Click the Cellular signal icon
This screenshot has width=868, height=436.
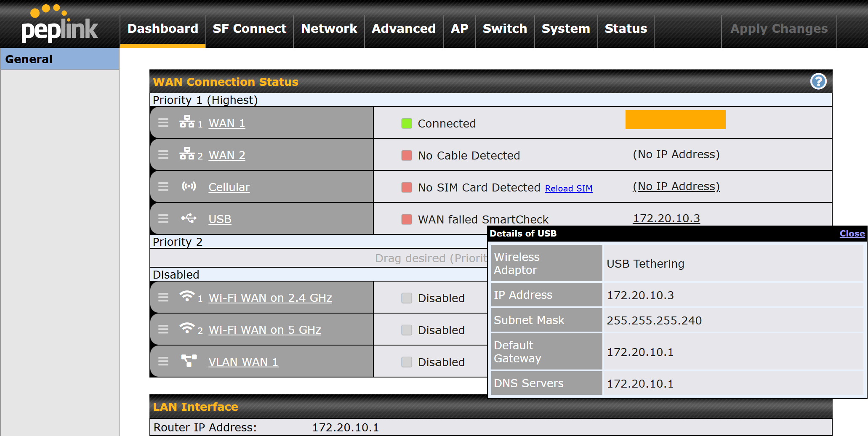[x=189, y=186]
